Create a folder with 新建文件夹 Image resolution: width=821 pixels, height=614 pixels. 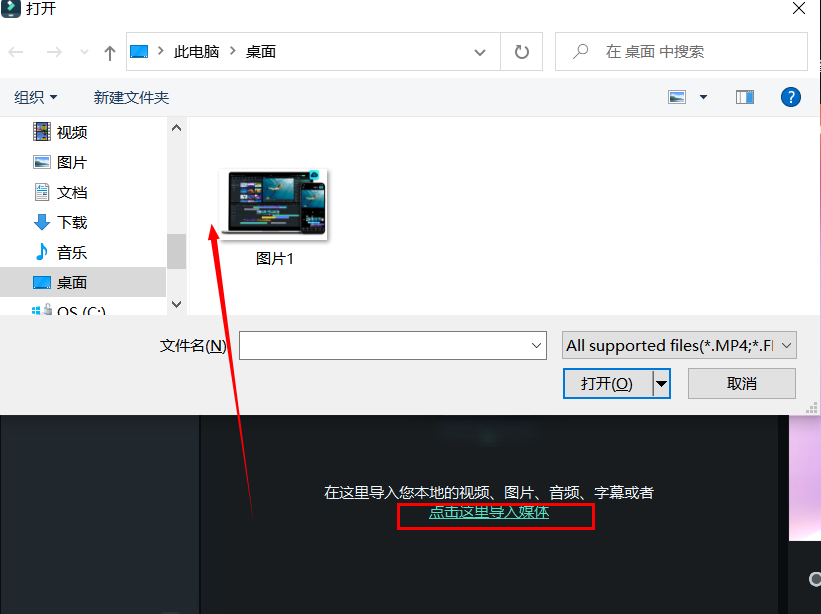click(132, 97)
